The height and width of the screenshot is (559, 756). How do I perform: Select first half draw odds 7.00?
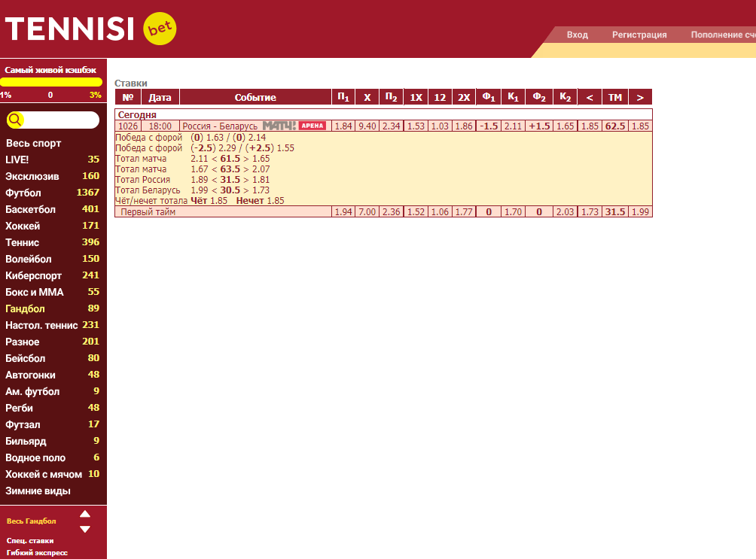coord(367,212)
